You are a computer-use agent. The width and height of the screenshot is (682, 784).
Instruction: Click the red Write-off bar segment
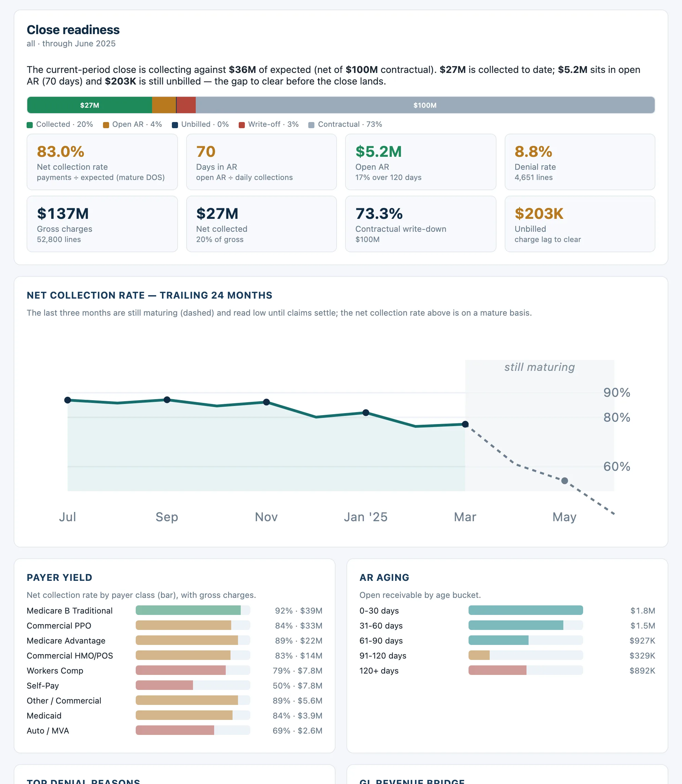tap(186, 105)
